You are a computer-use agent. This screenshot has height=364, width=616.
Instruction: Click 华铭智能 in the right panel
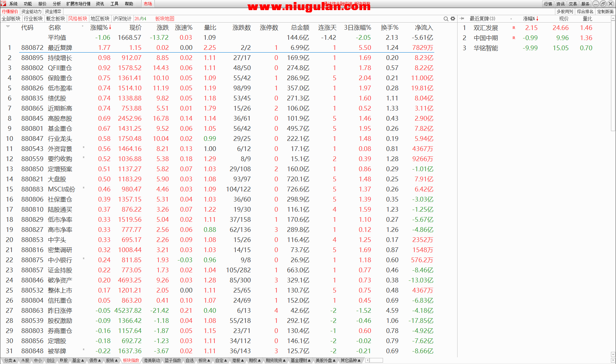pyautogui.click(x=486, y=48)
